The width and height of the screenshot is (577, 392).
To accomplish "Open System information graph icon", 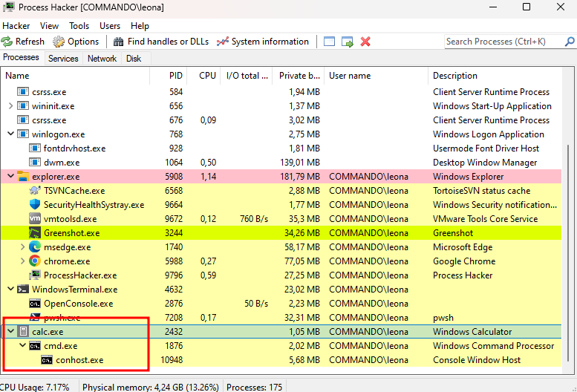I will [x=222, y=42].
